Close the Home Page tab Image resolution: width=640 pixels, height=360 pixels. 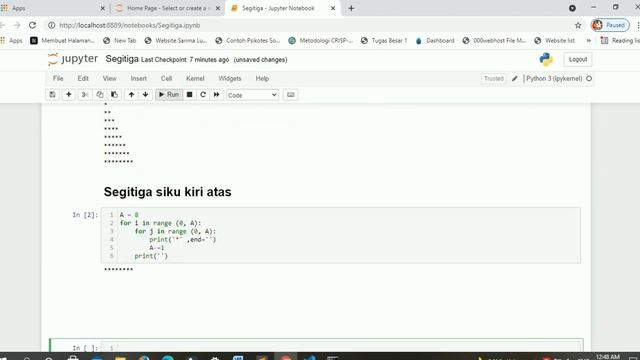(x=218, y=8)
